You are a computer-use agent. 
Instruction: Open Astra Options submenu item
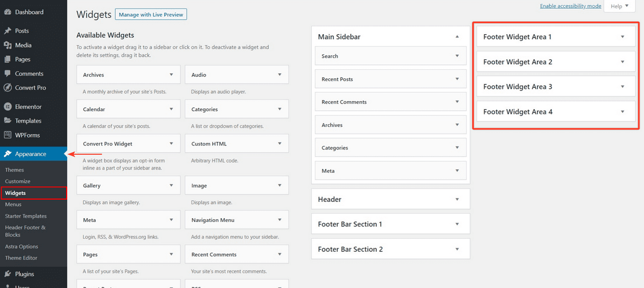tap(21, 247)
